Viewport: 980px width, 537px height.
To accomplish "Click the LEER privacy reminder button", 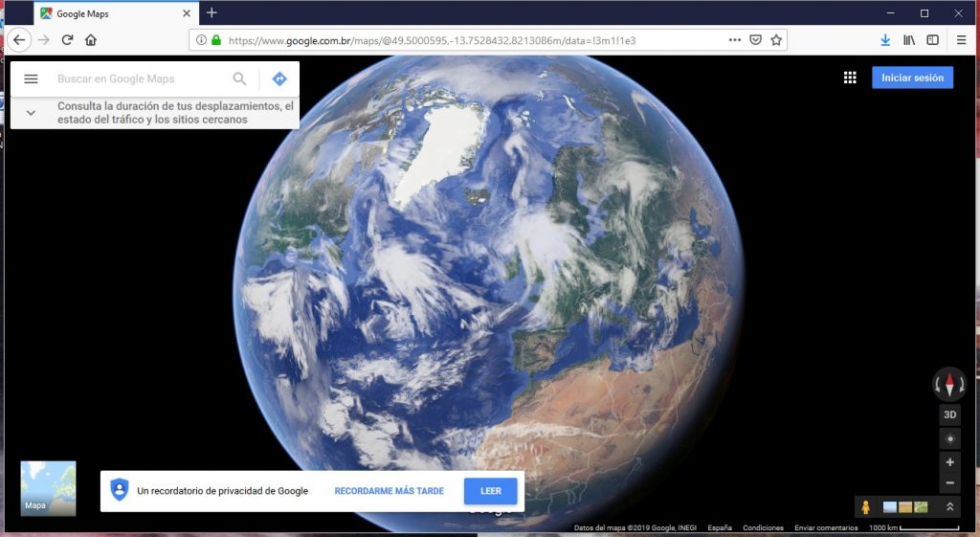I will point(490,491).
